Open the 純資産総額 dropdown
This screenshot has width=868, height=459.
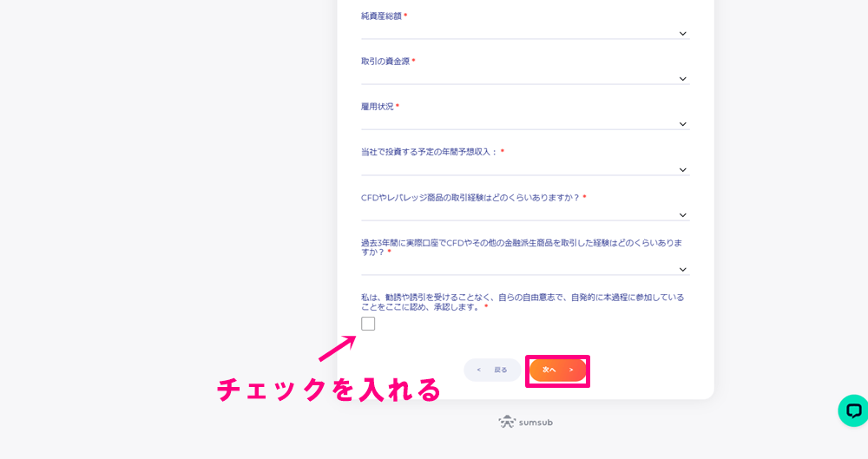pos(525,33)
